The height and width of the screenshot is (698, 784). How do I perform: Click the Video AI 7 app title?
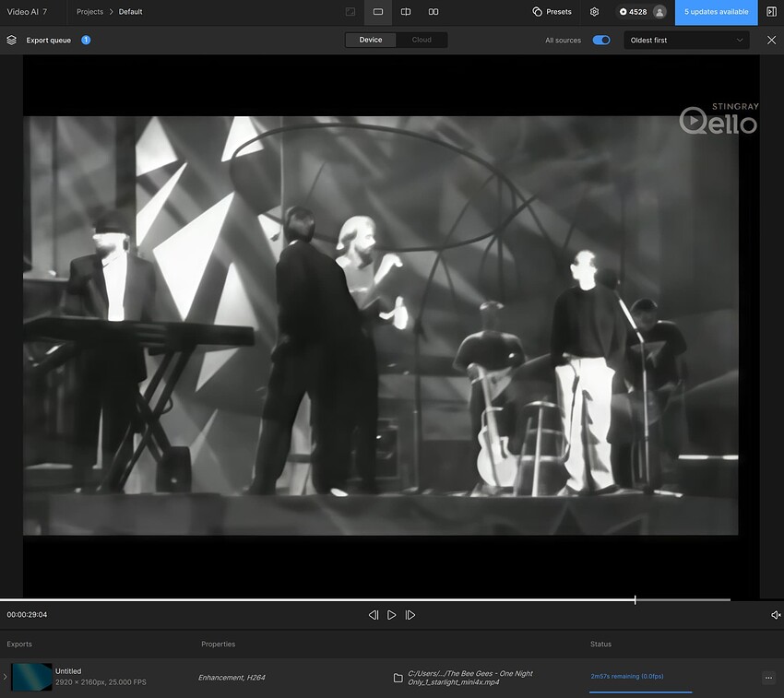click(27, 12)
